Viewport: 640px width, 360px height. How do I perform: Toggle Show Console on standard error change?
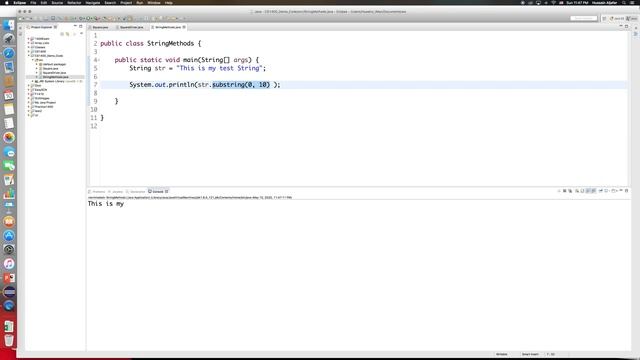594,191
